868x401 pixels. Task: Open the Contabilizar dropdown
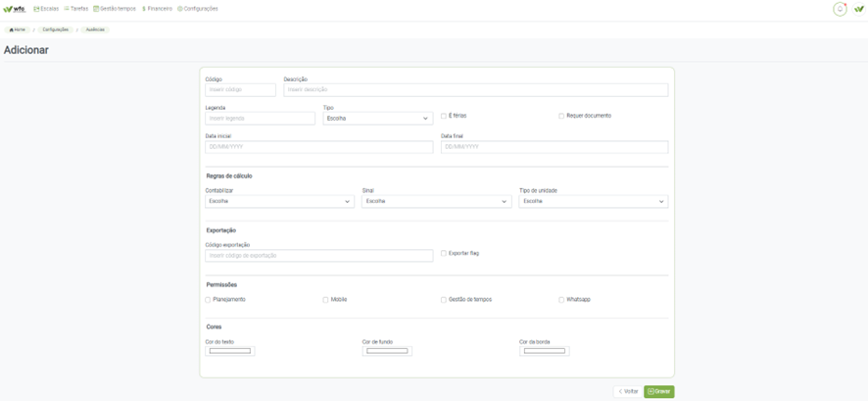[x=279, y=201]
